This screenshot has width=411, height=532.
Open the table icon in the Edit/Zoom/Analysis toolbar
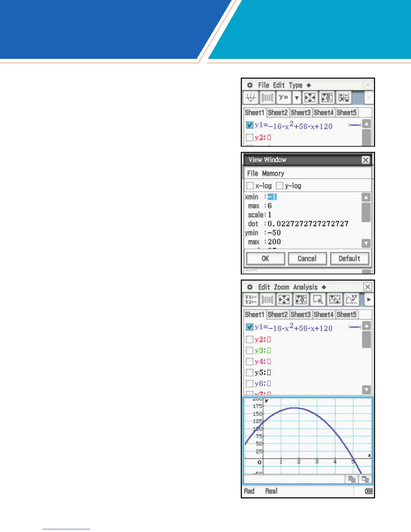point(267,300)
